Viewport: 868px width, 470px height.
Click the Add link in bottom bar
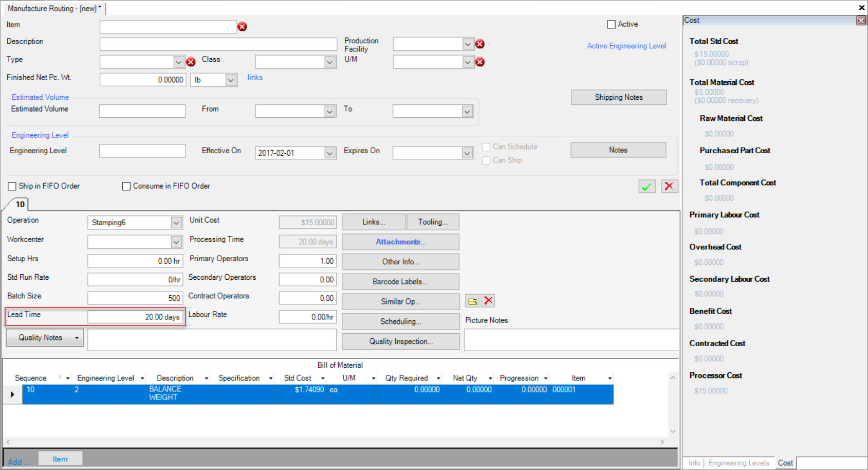tap(18, 462)
